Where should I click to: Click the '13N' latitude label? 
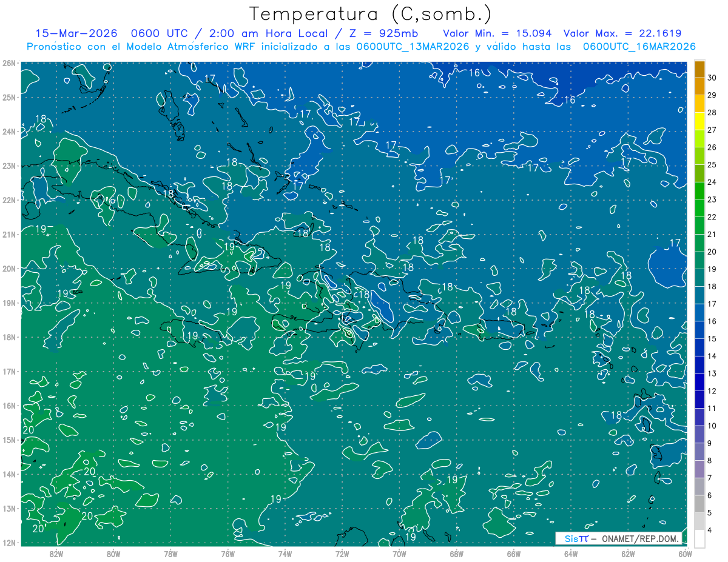click(9, 508)
